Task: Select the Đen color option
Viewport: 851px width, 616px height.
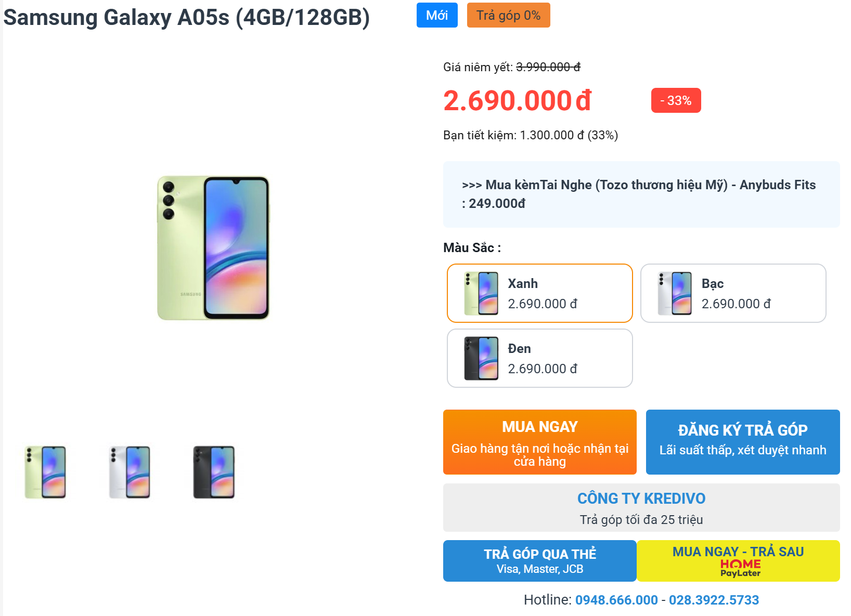Action: click(540, 358)
